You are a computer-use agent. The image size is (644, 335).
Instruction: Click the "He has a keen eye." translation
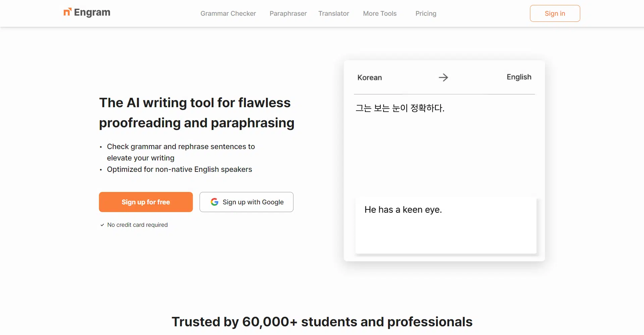(403, 210)
